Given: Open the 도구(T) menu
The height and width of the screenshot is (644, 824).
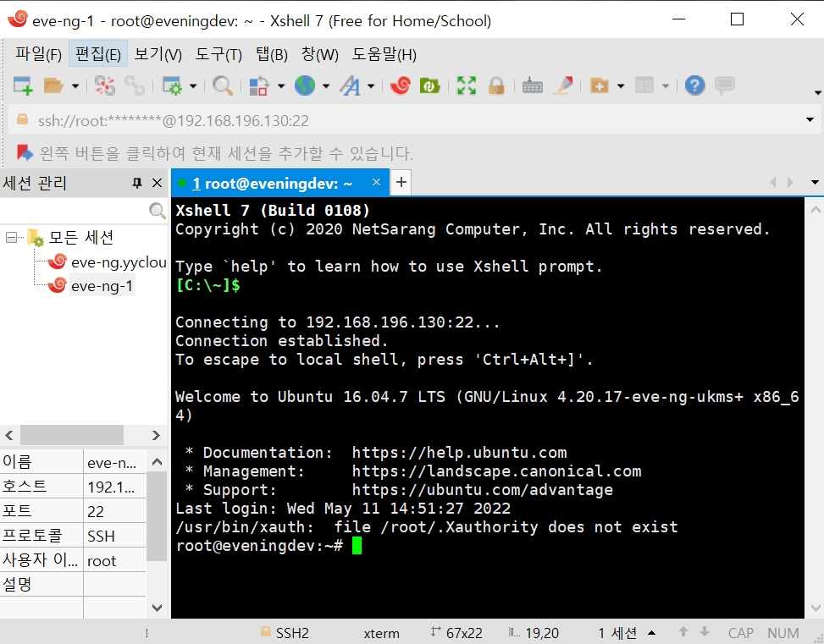Looking at the screenshot, I should pyautogui.click(x=218, y=54).
